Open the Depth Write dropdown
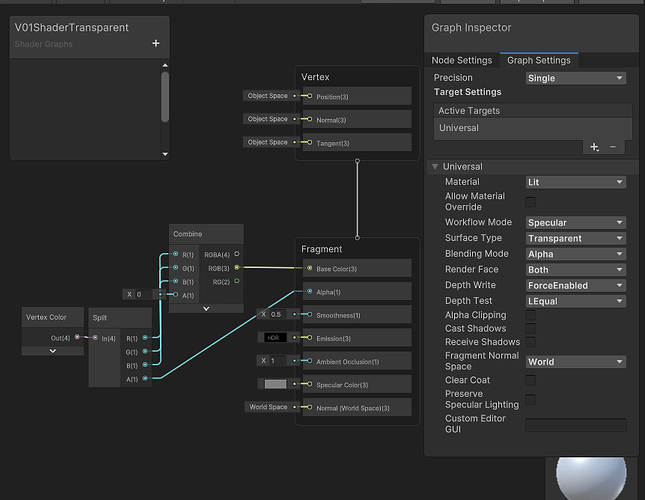The width and height of the screenshot is (645, 500). (576, 285)
